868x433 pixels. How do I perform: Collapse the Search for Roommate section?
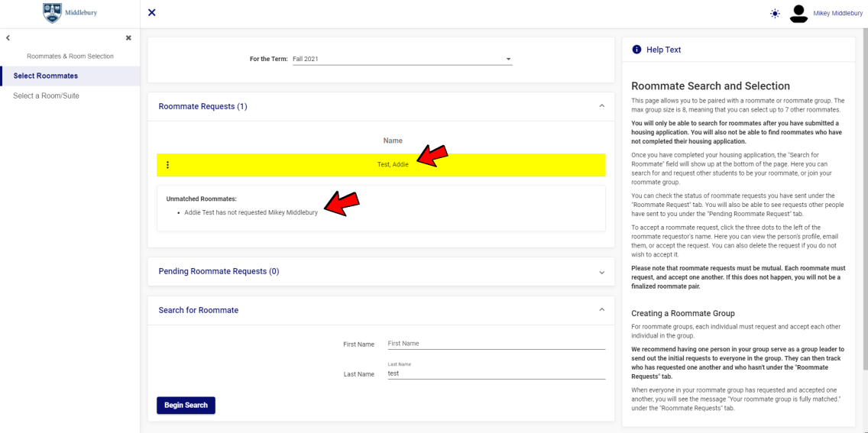[x=601, y=310]
